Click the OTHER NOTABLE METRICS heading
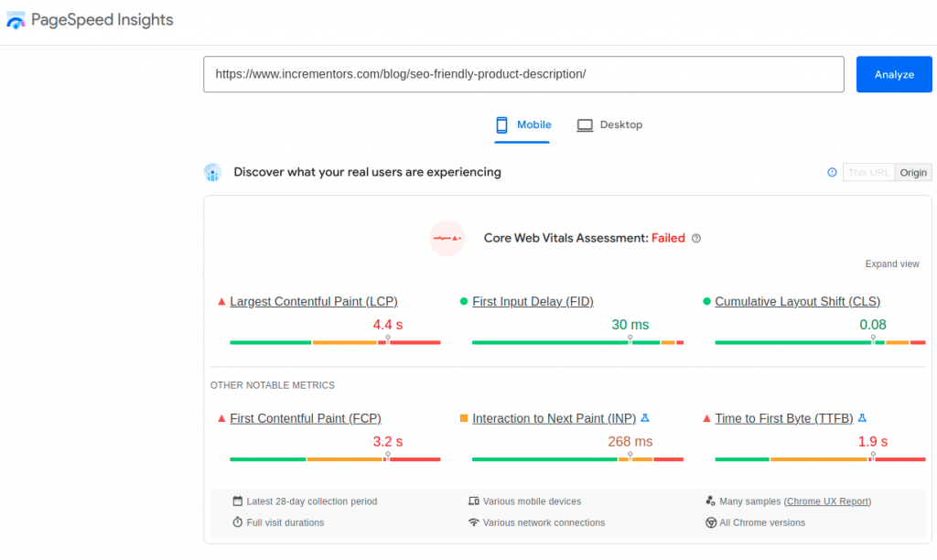The width and height of the screenshot is (937, 560). [273, 385]
